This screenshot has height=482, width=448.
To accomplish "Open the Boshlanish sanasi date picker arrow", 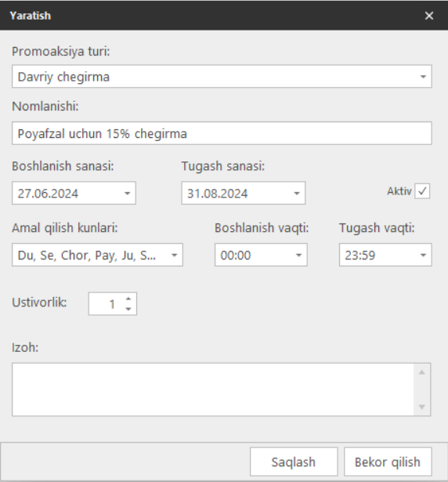I will [127, 194].
